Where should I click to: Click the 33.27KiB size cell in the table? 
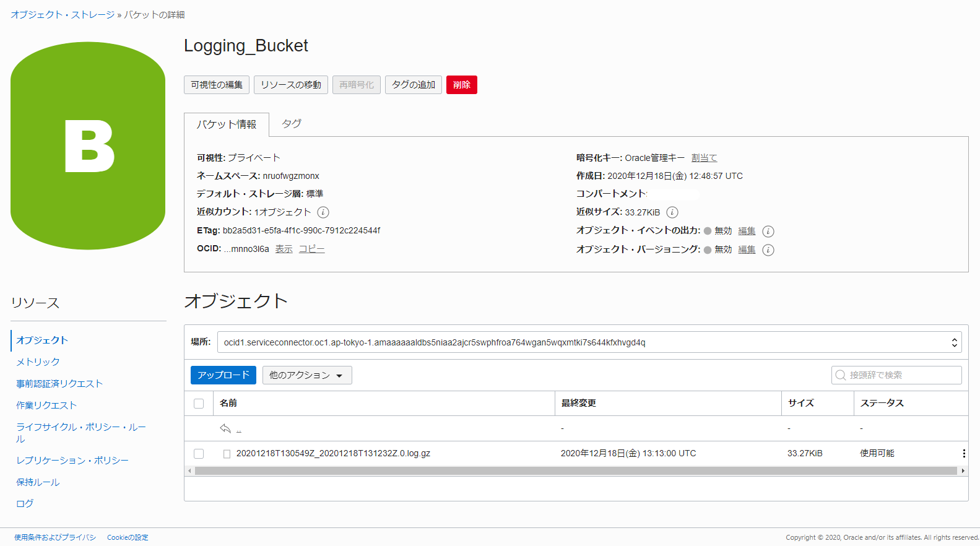tap(805, 454)
